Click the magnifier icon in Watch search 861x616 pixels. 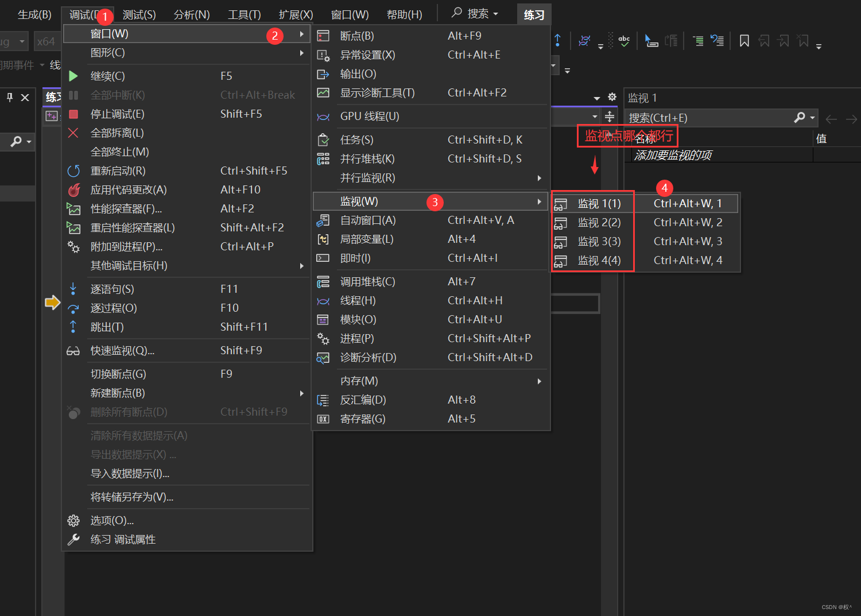click(800, 118)
